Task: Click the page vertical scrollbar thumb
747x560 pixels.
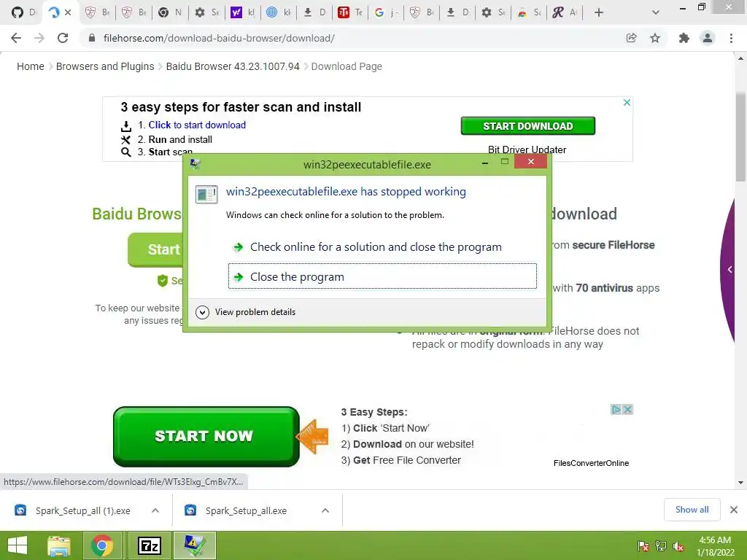Action: 740,136
